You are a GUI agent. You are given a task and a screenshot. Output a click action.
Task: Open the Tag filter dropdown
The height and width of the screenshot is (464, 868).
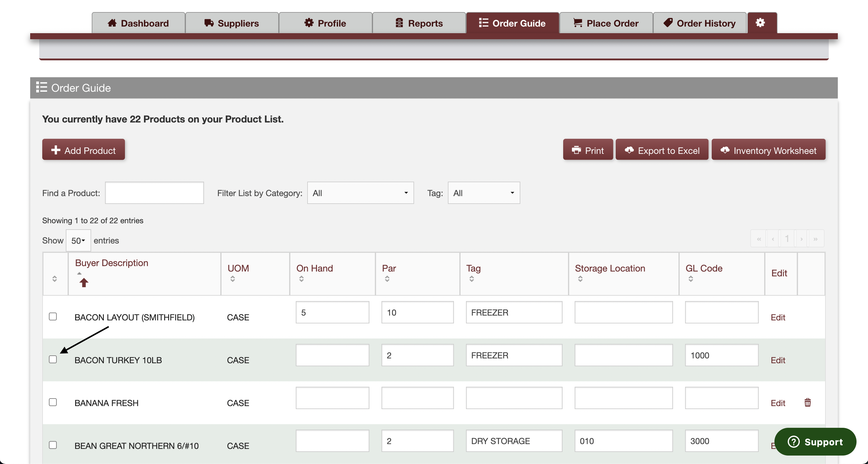click(483, 193)
